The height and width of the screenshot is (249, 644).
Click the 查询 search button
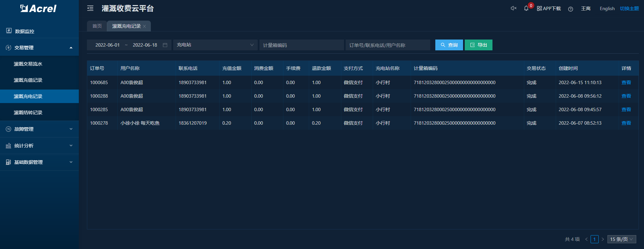coord(449,45)
